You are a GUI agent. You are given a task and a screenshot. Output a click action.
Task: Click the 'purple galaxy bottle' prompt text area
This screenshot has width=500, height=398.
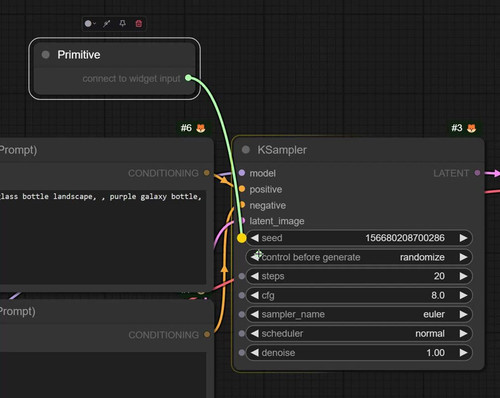103,237
